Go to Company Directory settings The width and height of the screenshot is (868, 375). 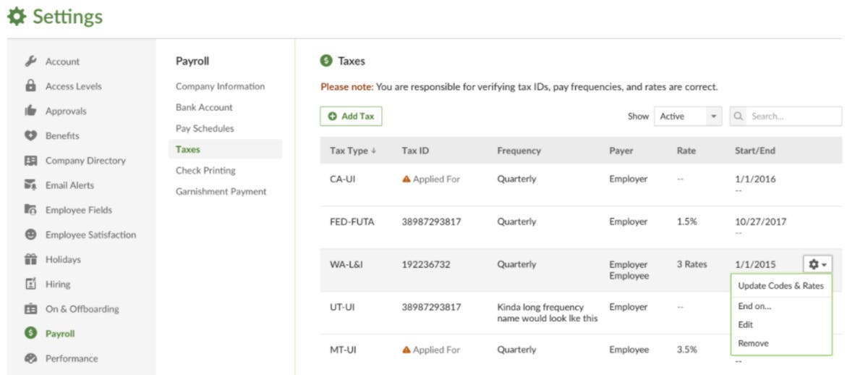pos(85,161)
